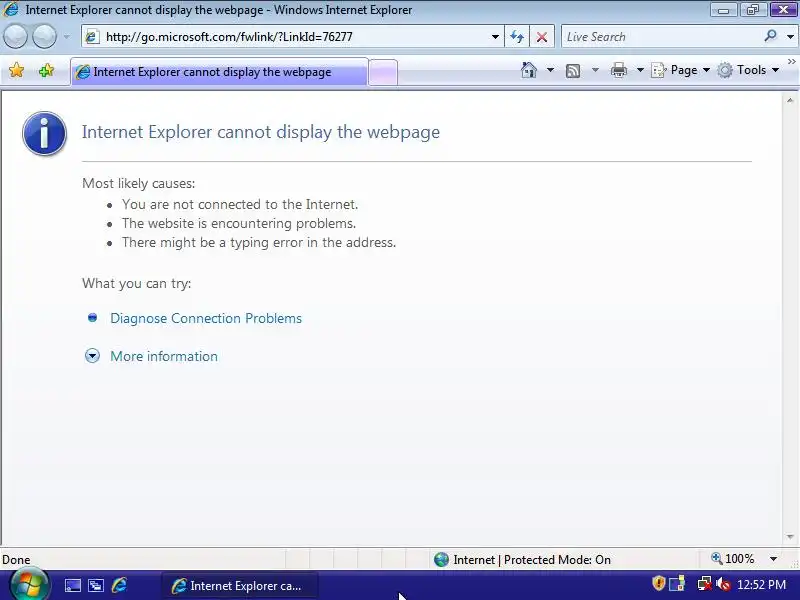Click the Internet Explorer title bar icon
The width and height of the screenshot is (800, 600).
pyautogui.click(x=11, y=10)
